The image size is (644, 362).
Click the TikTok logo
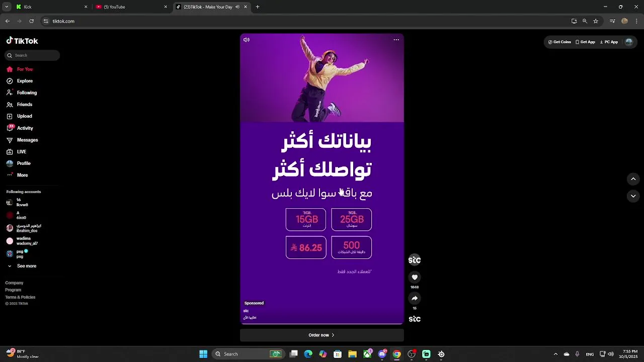[x=22, y=41]
